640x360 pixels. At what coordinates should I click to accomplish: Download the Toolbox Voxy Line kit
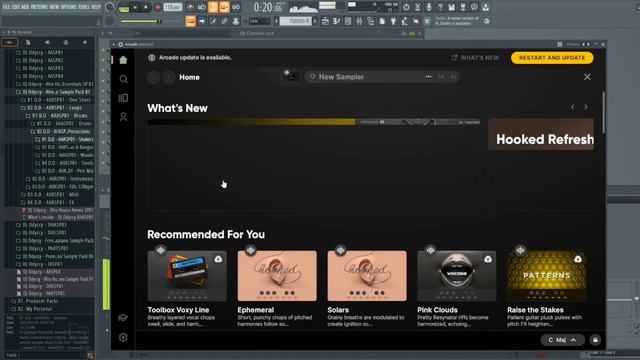218,259
